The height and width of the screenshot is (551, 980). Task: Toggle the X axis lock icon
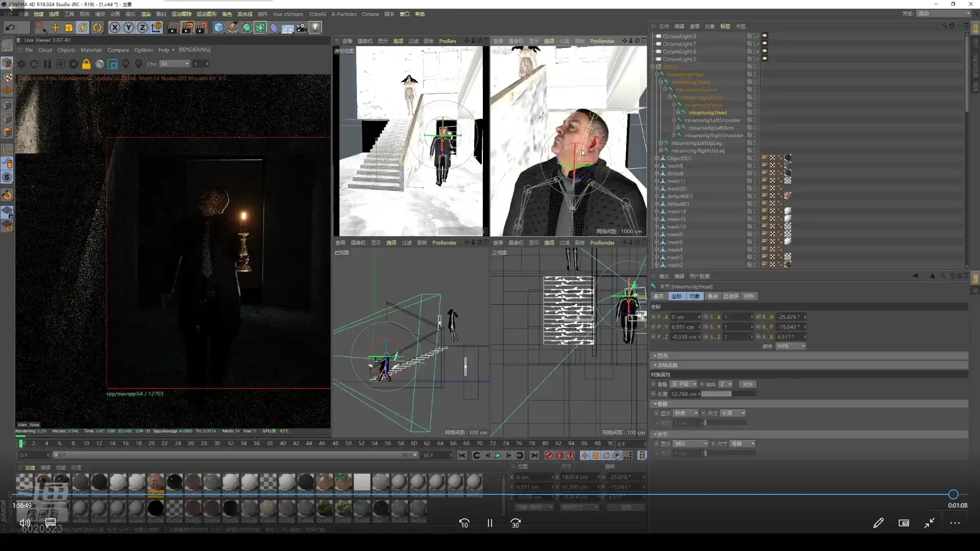[x=115, y=28]
